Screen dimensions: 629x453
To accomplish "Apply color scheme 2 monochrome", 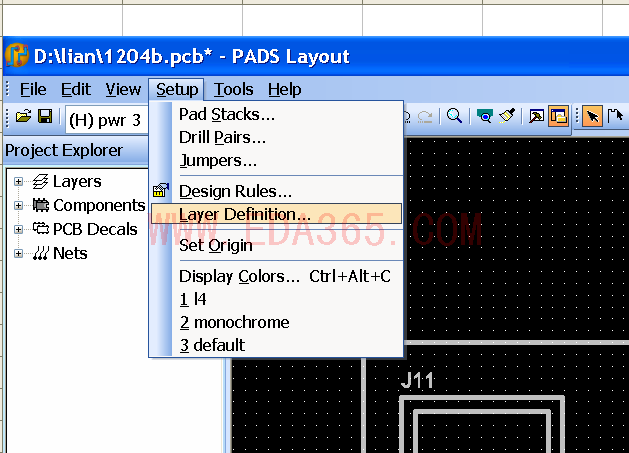I will click(277, 322).
